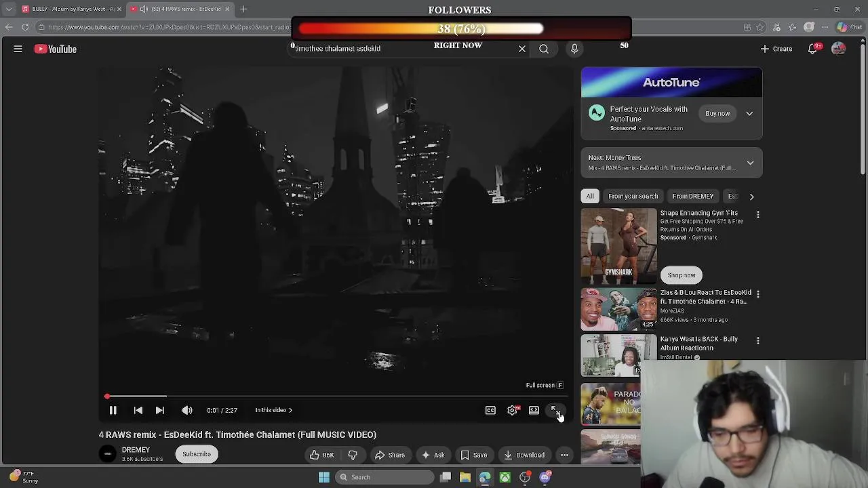This screenshot has height=488, width=868.
Task: Subscribe to DREMEY channel
Action: pyautogui.click(x=197, y=454)
